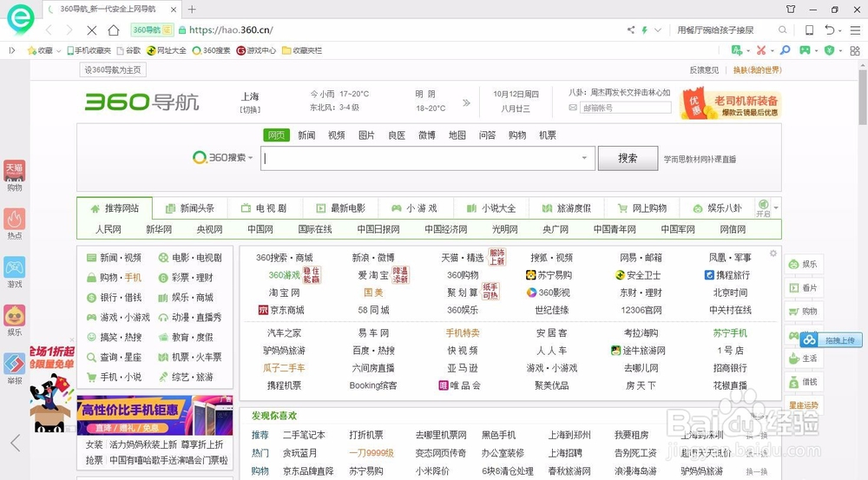Open the 游戏中心 bookmark
The height and width of the screenshot is (480, 868).
pyautogui.click(x=256, y=50)
